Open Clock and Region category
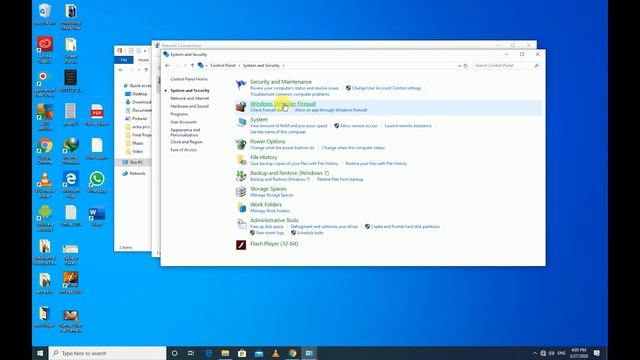 pos(187,142)
